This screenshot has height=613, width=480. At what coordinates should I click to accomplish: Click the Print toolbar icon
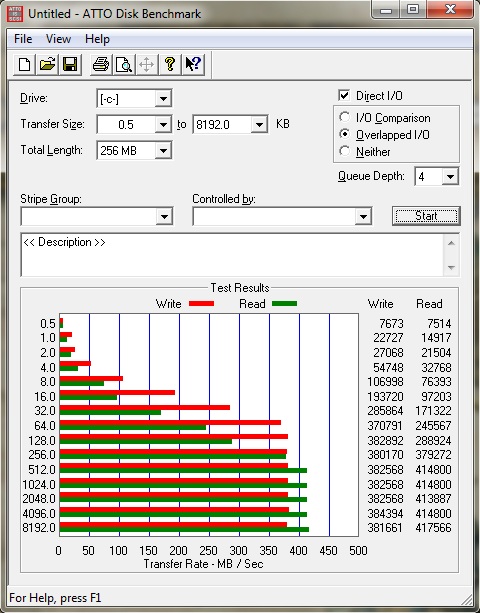[100, 65]
